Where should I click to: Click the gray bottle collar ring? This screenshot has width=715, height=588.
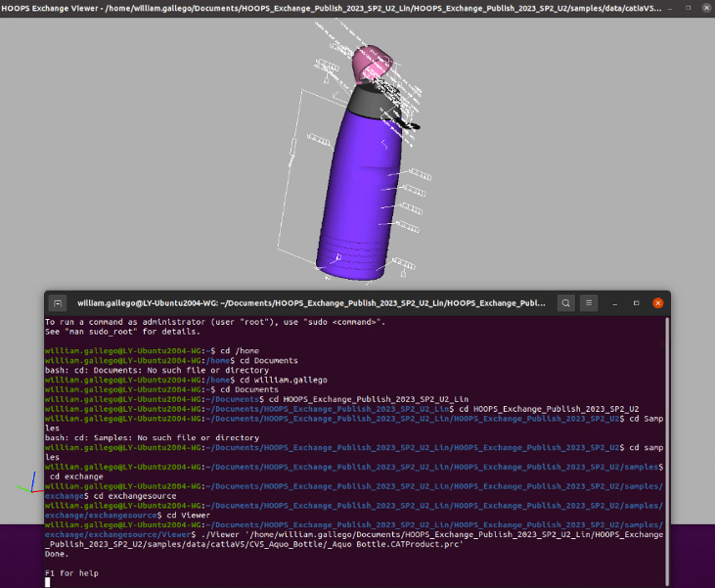[x=376, y=99]
